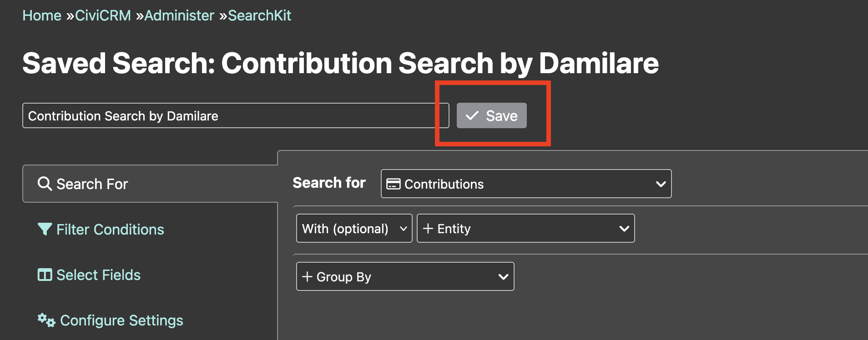Open the + Group By dropdown

coord(405,276)
